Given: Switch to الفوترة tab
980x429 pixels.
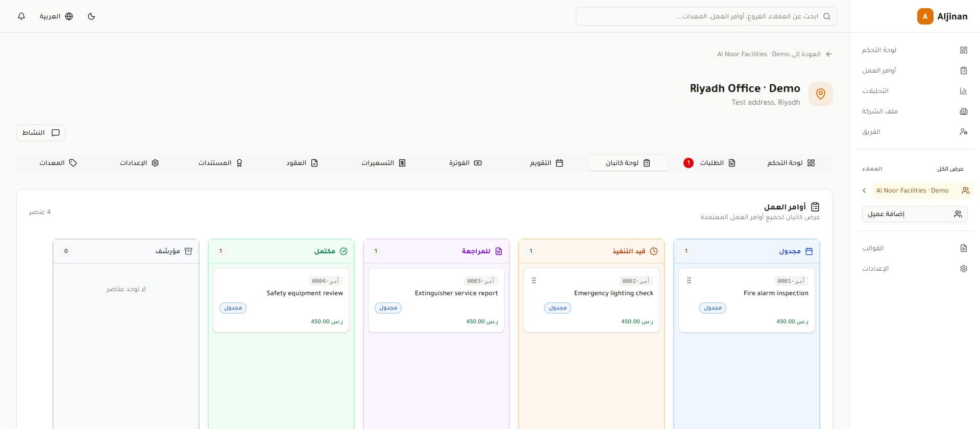Looking at the screenshot, I should 465,163.
